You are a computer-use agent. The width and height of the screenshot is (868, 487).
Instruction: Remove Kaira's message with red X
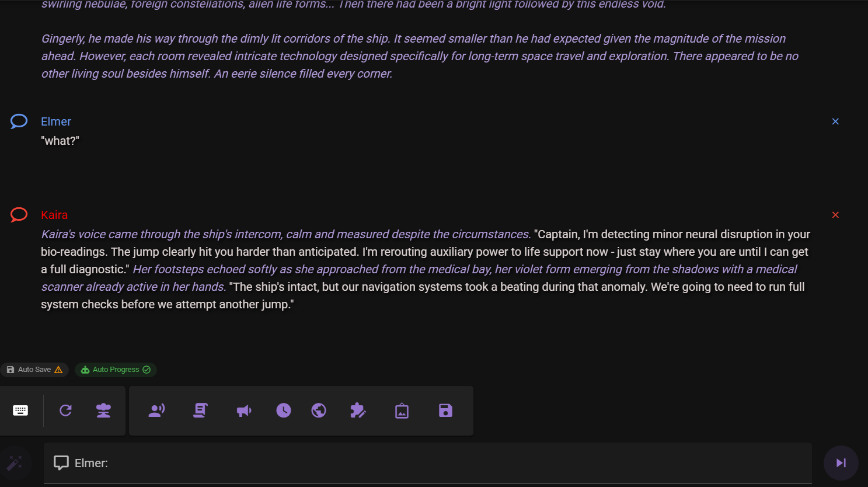[835, 215]
